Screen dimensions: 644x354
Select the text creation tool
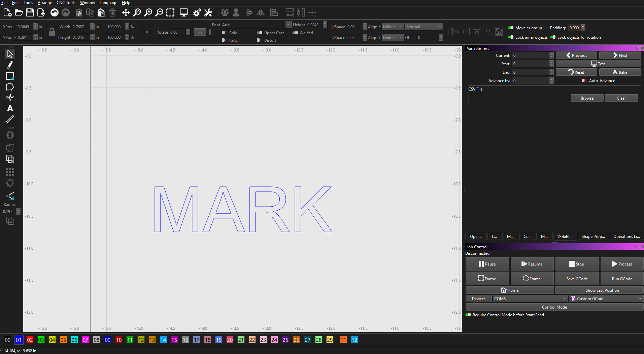click(10, 108)
